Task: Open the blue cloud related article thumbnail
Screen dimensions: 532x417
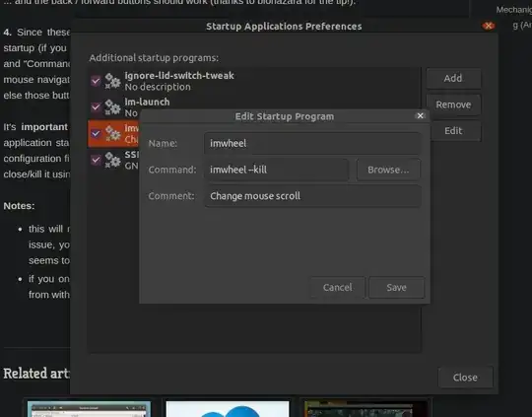Action: click(x=228, y=409)
